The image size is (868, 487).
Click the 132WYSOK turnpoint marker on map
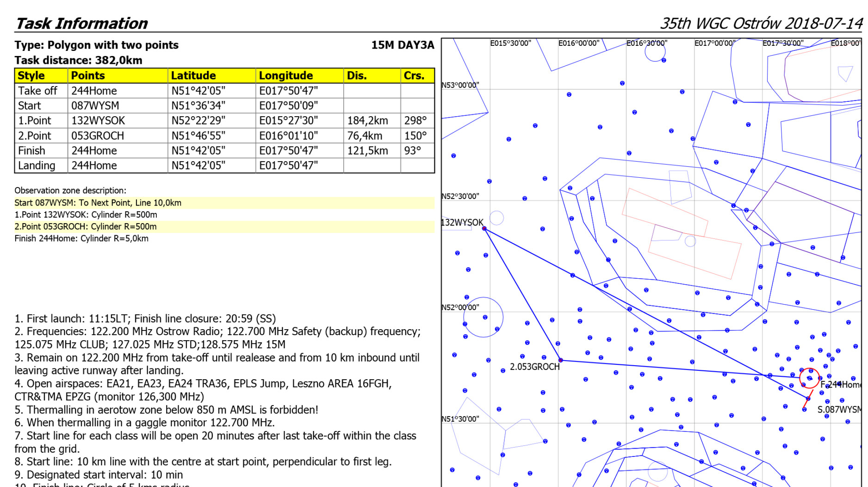[x=484, y=229]
